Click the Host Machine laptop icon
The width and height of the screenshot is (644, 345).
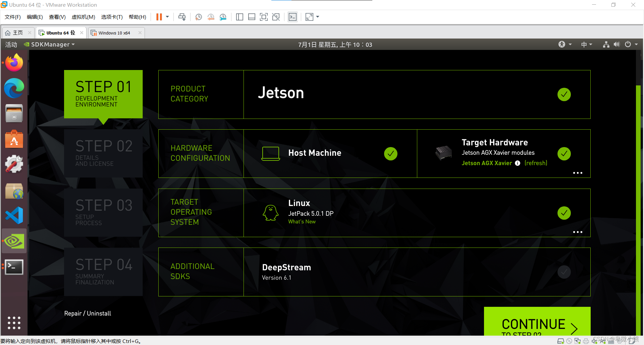(271, 154)
